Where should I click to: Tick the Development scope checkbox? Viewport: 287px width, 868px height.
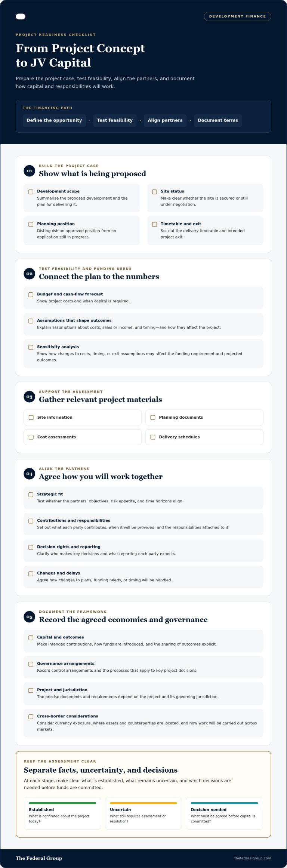pyautogui.click(x=31, y=192)
